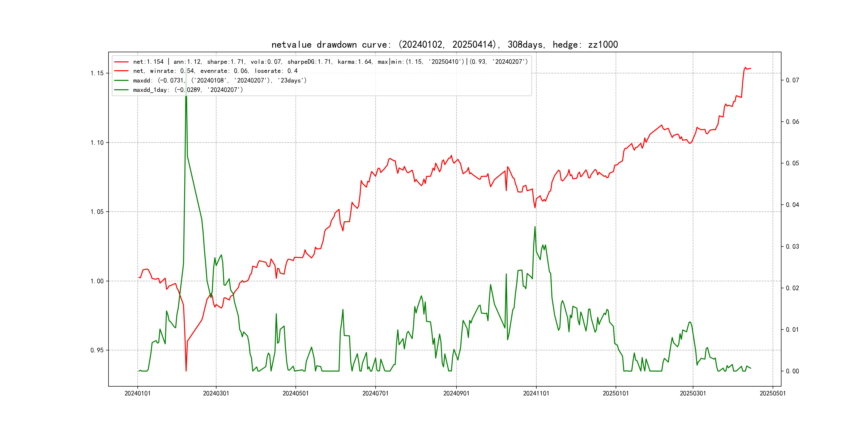Click the 1.15 left y-axis label
Viewport: 868px width, 434px height.
click(97, 73)
